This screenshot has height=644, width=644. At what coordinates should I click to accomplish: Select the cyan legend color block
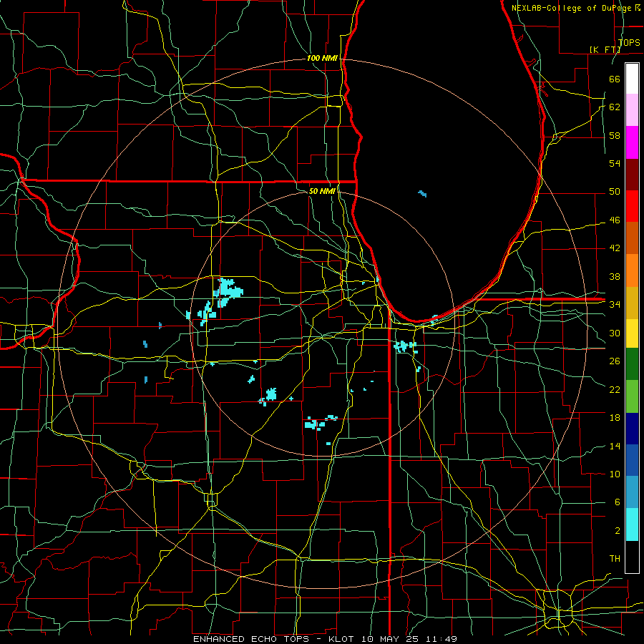pos(632,525)
